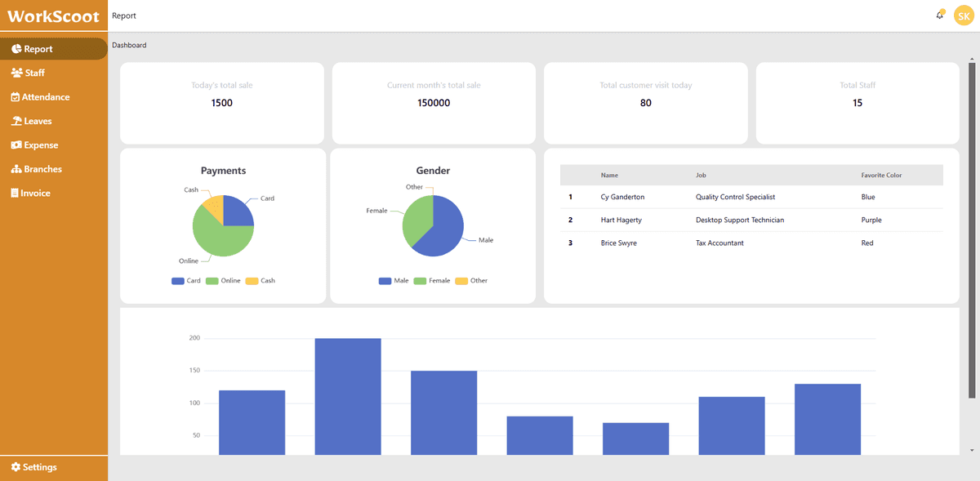Viewport: 980px width, 481px height.
Task: Click the blue Male slice of Gender pie
Action: click(x=443, y=231)
